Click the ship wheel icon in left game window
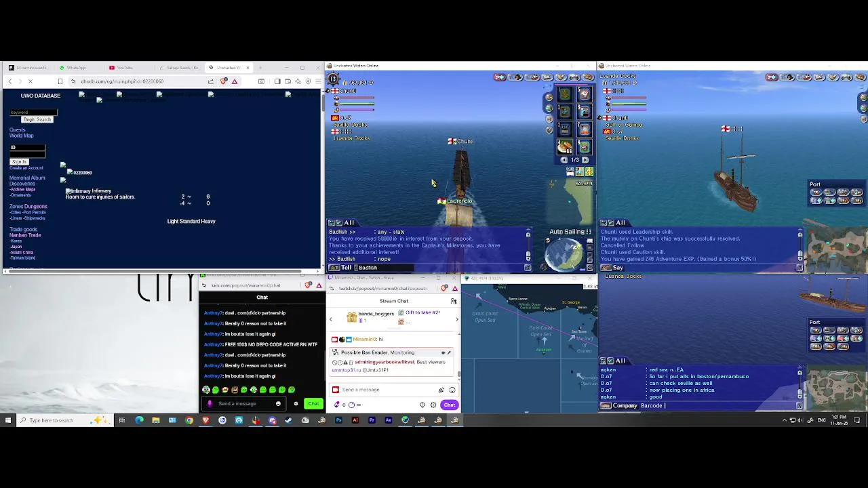Image resolution: width=868 pixels, height=488 pixels. (332, 78)
